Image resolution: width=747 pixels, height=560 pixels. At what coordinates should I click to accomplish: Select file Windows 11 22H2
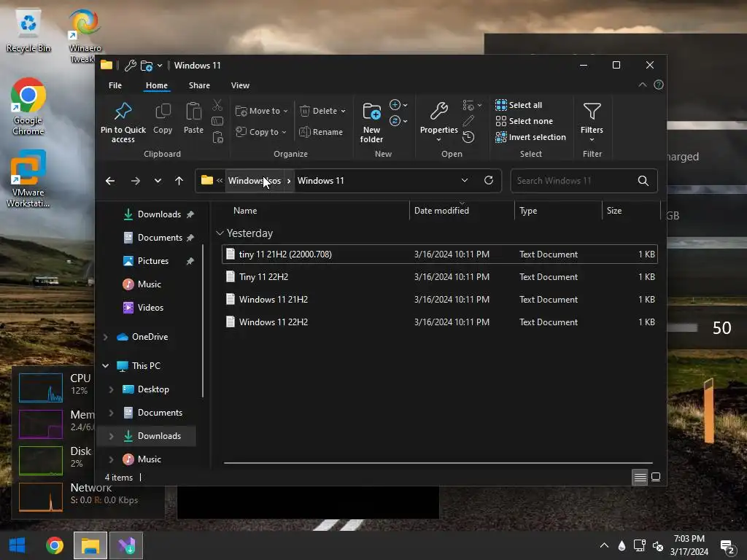[439, 322]
